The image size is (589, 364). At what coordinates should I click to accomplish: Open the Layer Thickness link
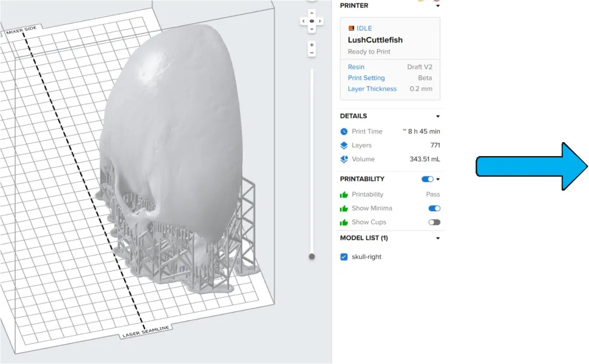(372, 89)
